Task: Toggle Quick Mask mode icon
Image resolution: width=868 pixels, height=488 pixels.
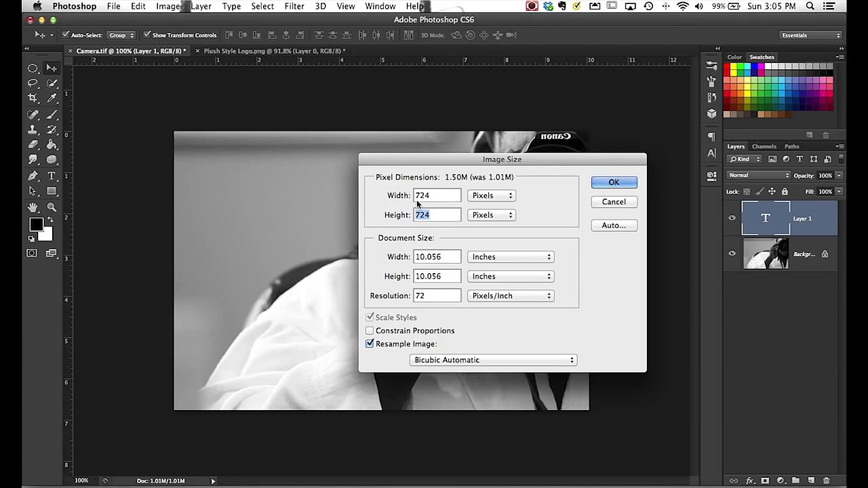Action: pyautogui.click(x=32, y=253)
